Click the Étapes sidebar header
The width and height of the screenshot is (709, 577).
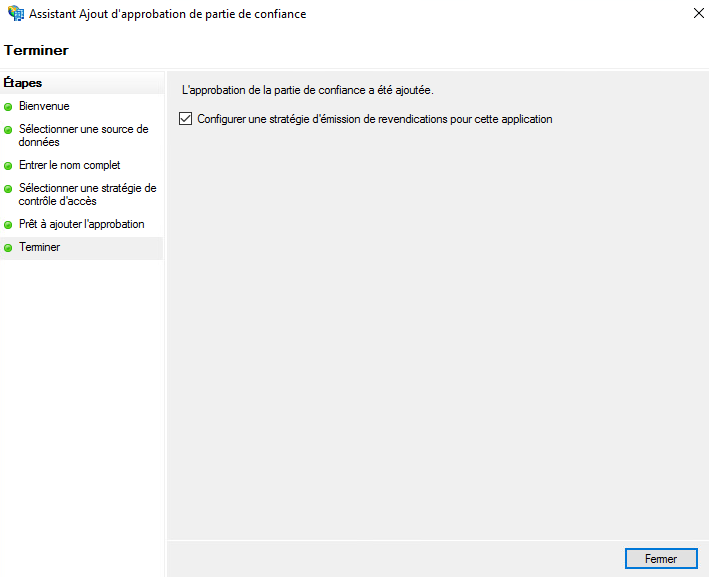(x=23, y=83)
